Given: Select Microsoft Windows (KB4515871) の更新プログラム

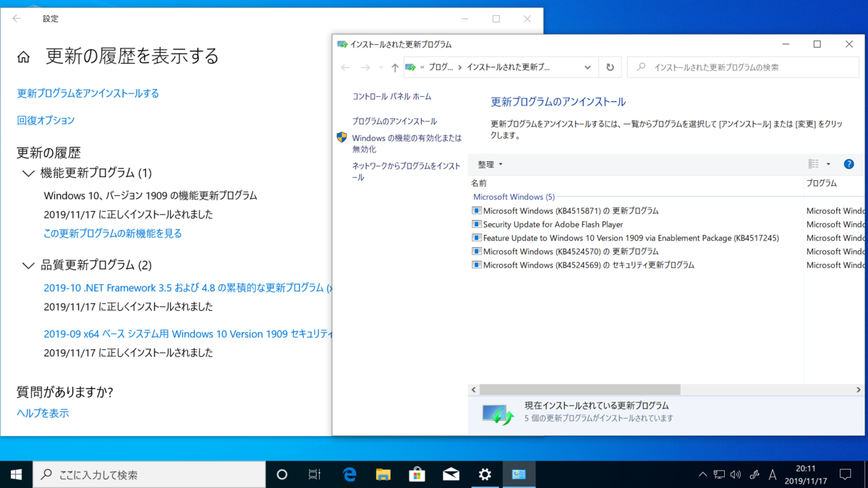Looking at the screenshot, I should pyautogui.click(x=571, y=211).
